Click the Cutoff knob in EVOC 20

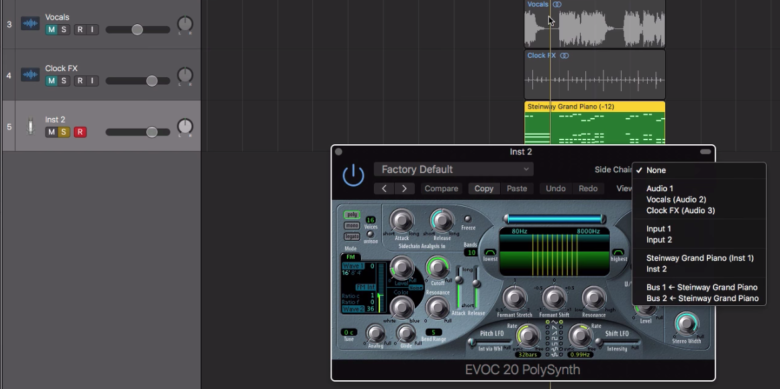tap(438, 268)
